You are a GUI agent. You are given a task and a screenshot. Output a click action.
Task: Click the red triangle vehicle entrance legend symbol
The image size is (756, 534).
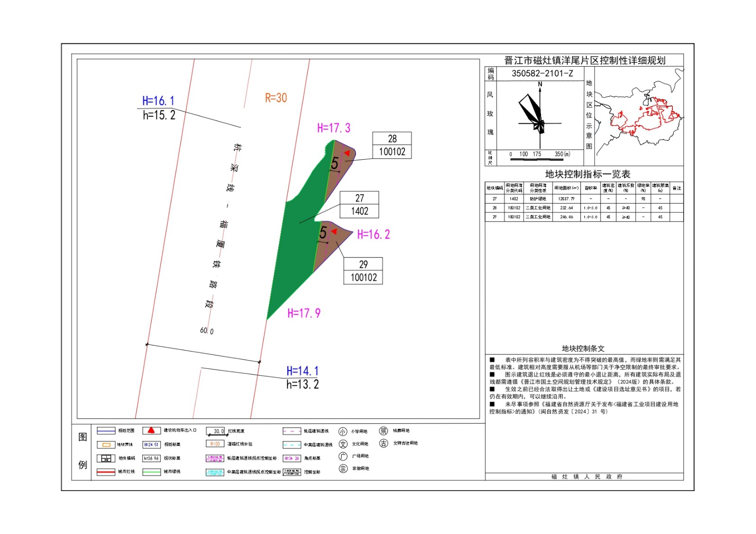[x=151, y=431]
